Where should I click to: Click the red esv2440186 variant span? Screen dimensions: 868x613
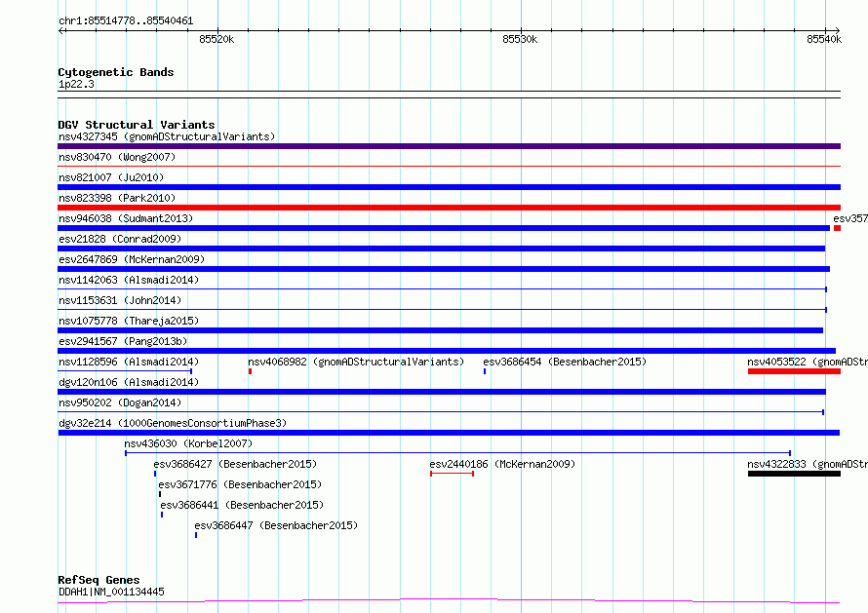pyautogui.click(x=452, y=474)
